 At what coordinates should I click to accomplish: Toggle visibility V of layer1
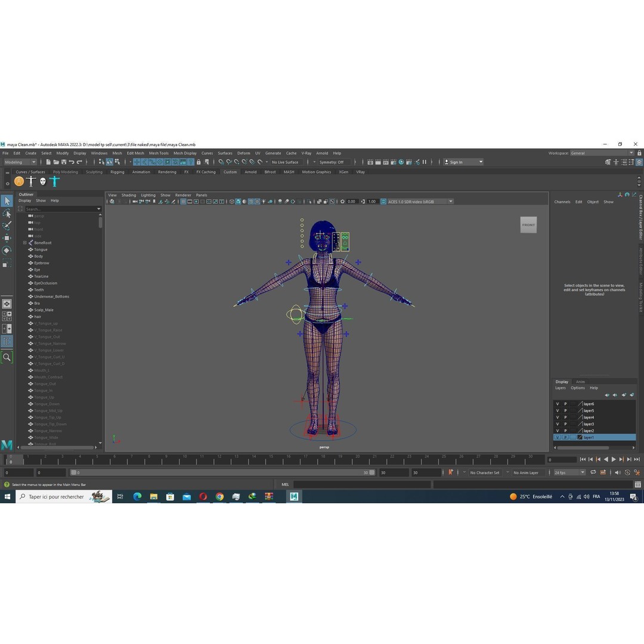558,438
